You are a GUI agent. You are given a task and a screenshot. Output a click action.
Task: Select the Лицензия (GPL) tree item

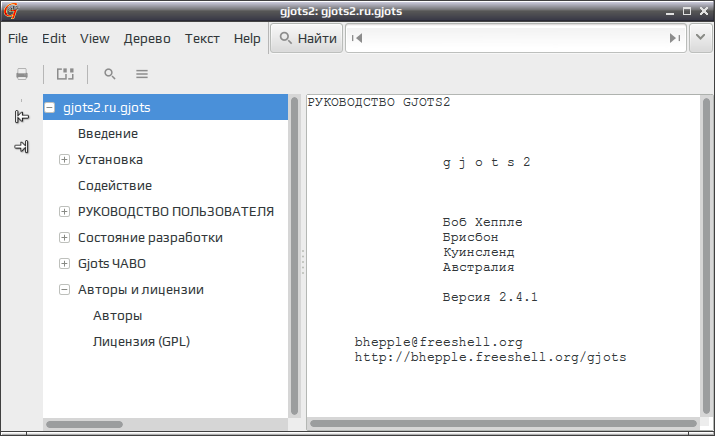pyautogui.click(x=141, y=342)
